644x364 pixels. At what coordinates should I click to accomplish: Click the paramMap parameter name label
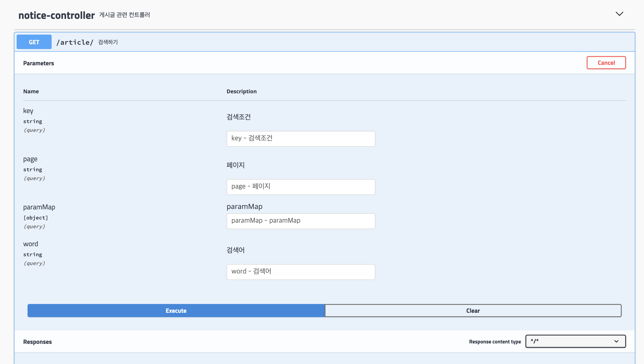pos(39,207)
